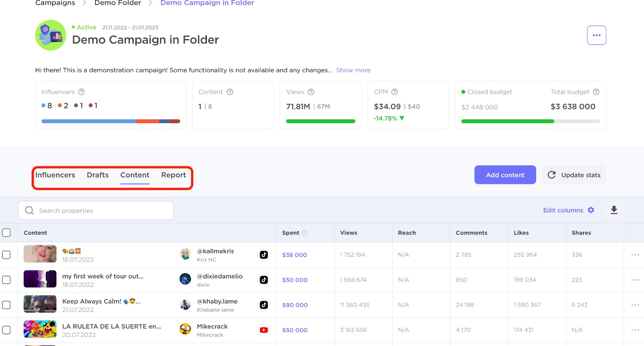Click the influencers distribution bar
Screen dimensions: 644x346
111,121
